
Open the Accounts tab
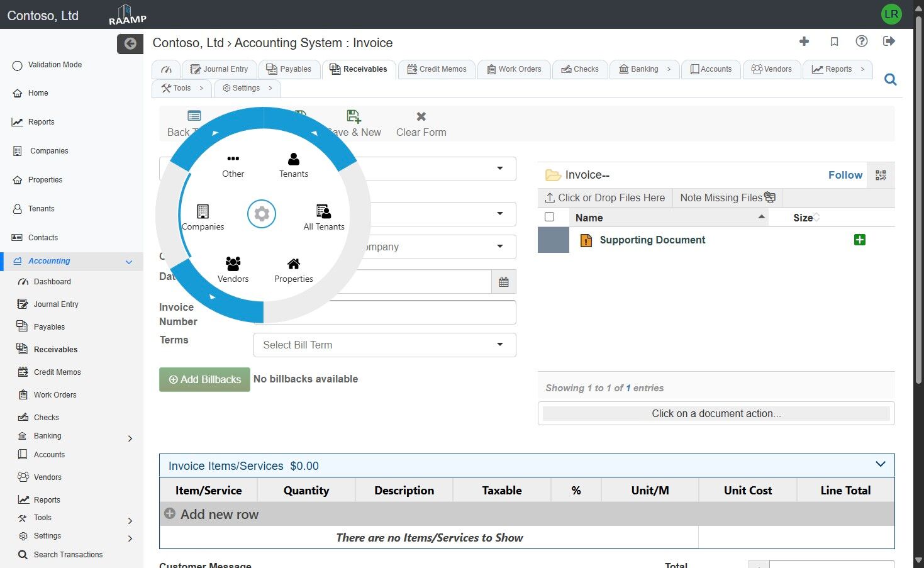tap(711, 69)
